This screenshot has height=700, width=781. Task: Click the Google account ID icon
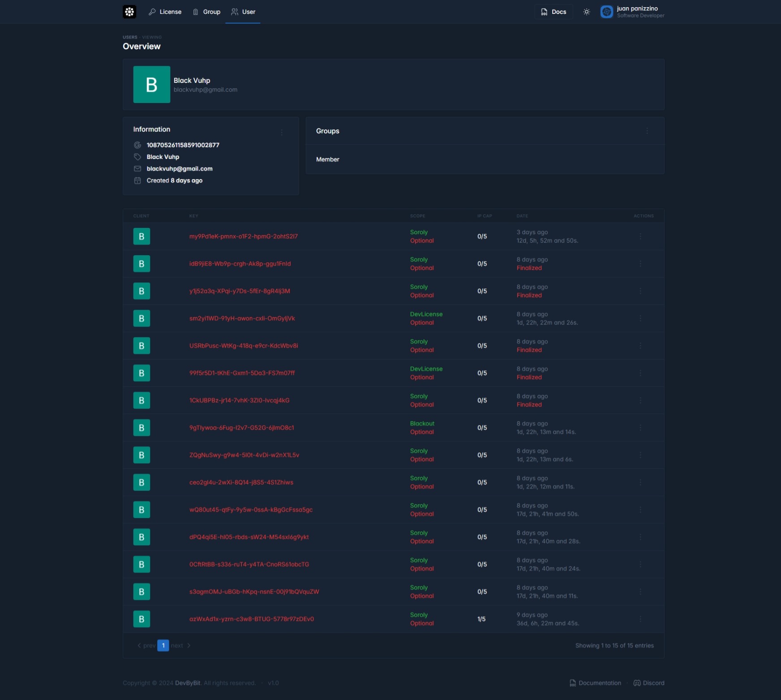coord(137,145)
